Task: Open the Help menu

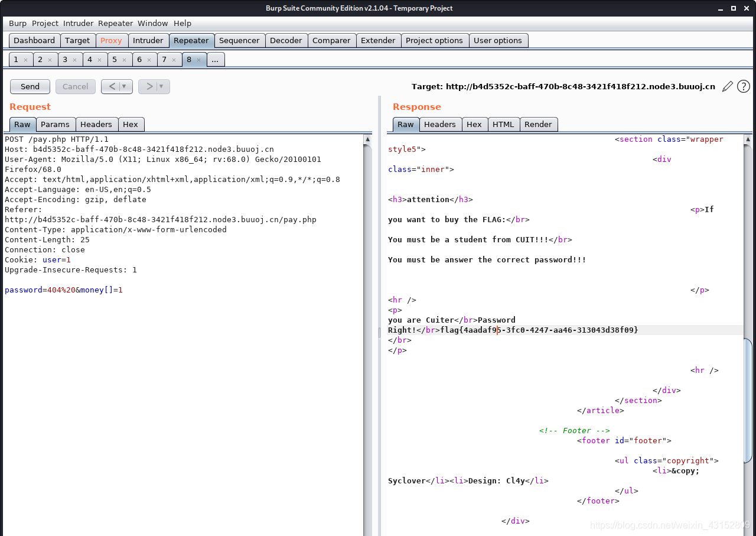Action: point(183,23)
